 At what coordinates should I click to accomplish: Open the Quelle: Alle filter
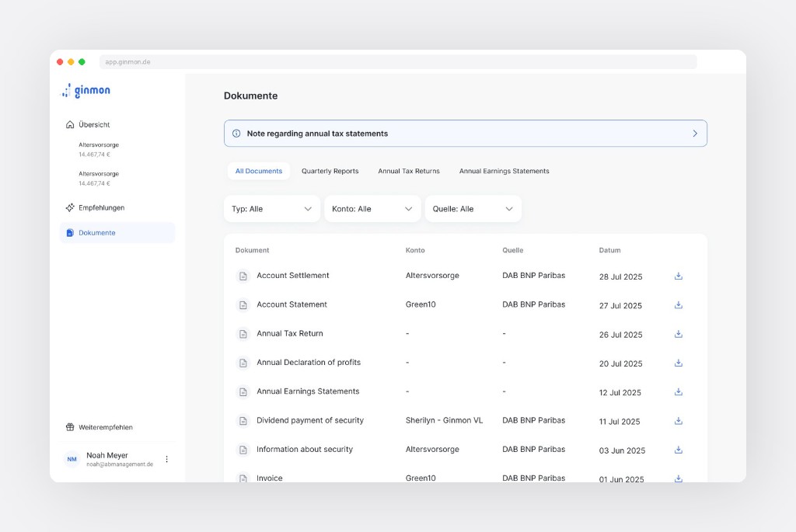pyautogui.click(x=473, y=209)
